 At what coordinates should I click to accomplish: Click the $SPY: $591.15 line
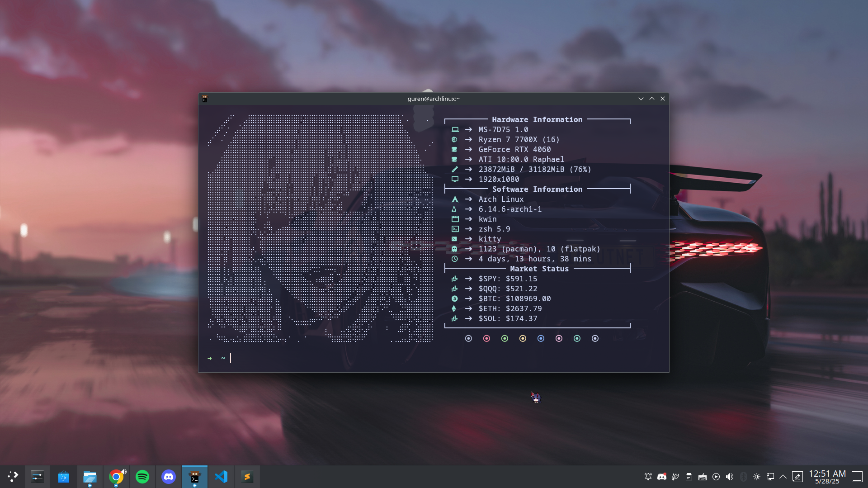(508, 279)
